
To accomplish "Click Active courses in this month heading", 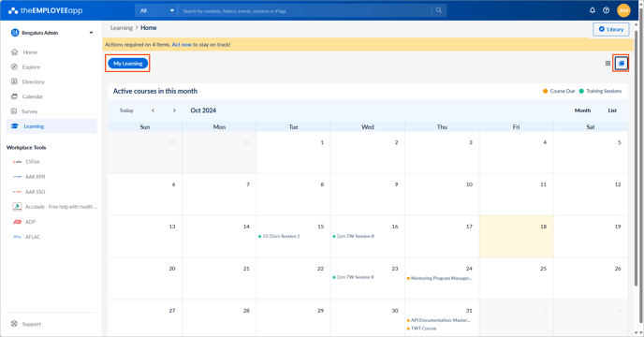I will (155, 91).
